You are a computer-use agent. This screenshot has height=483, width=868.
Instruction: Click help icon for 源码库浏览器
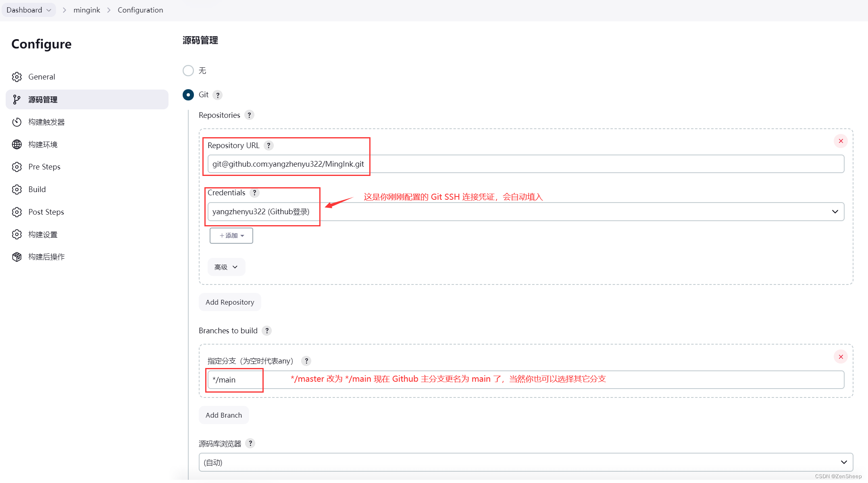(x=250, y=443)
